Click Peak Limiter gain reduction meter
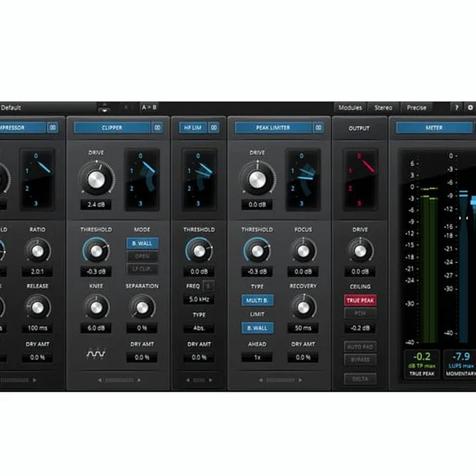The image size is (476, 476). coord(303,180)
